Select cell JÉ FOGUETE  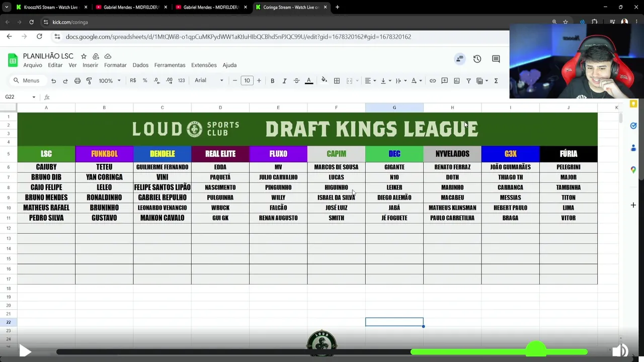tap(394, 218)
